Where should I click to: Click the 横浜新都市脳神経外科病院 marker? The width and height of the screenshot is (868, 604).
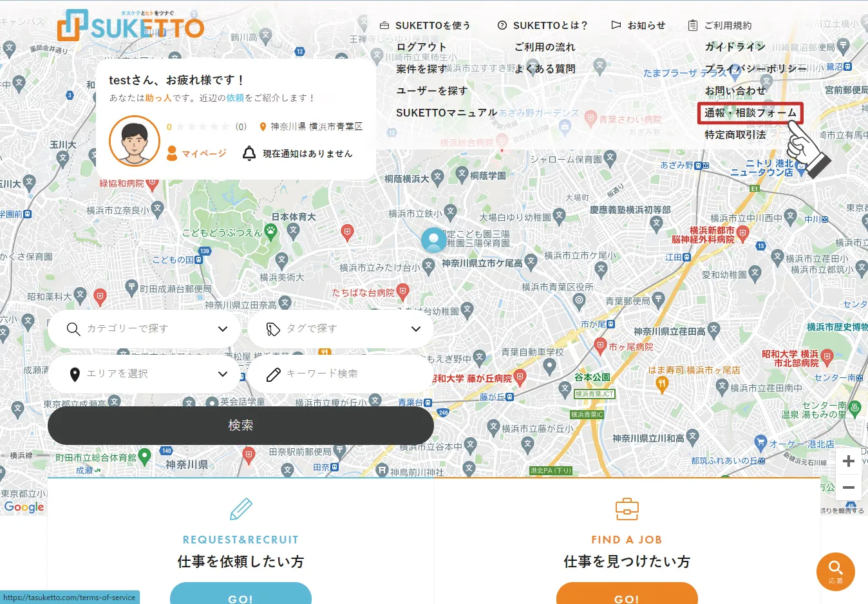tap(742, 233)
